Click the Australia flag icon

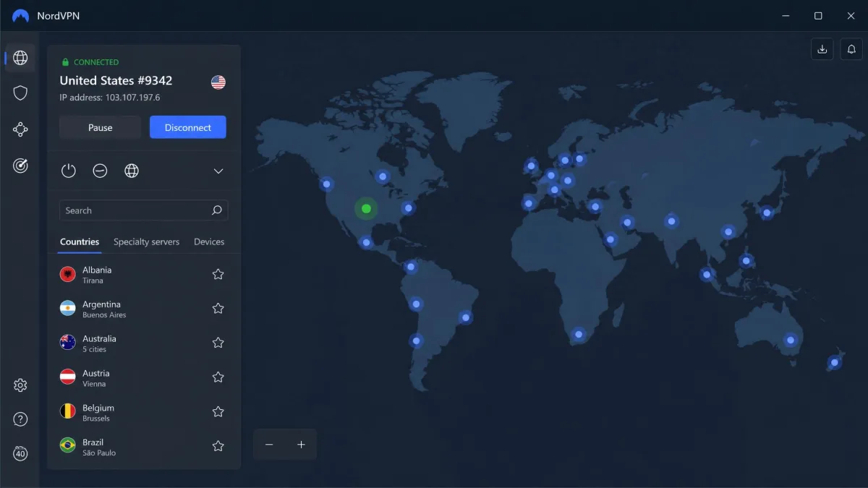(x=68, y=343)
